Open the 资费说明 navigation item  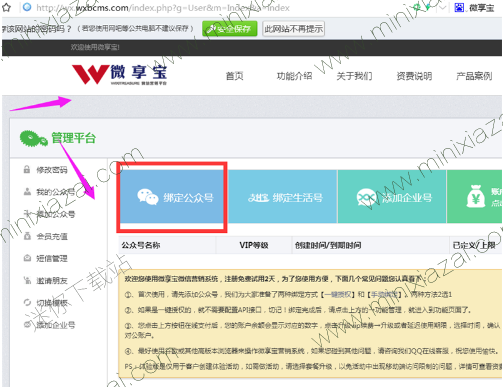point(414,76)
